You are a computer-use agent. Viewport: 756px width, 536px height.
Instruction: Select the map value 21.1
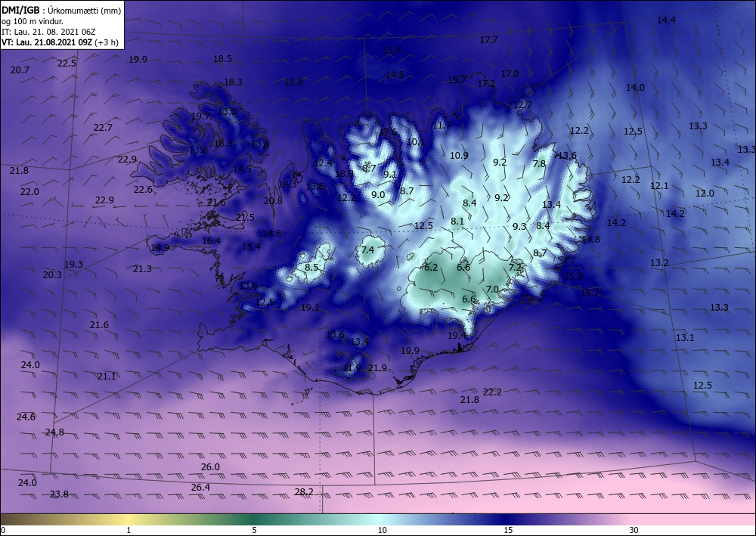pos(107,376)
